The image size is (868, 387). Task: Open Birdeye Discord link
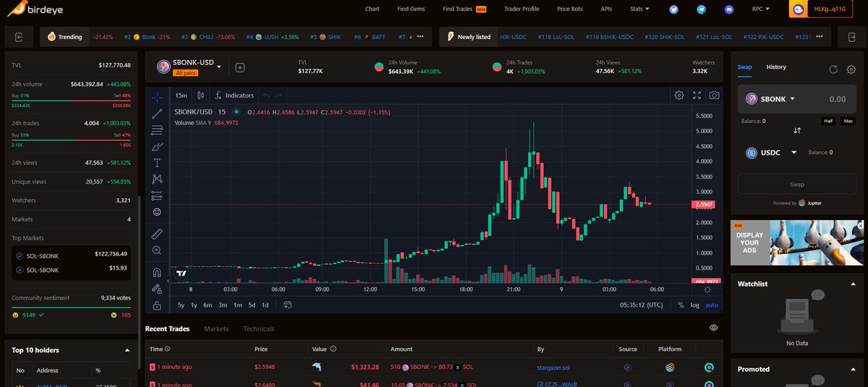click(728, 9)
